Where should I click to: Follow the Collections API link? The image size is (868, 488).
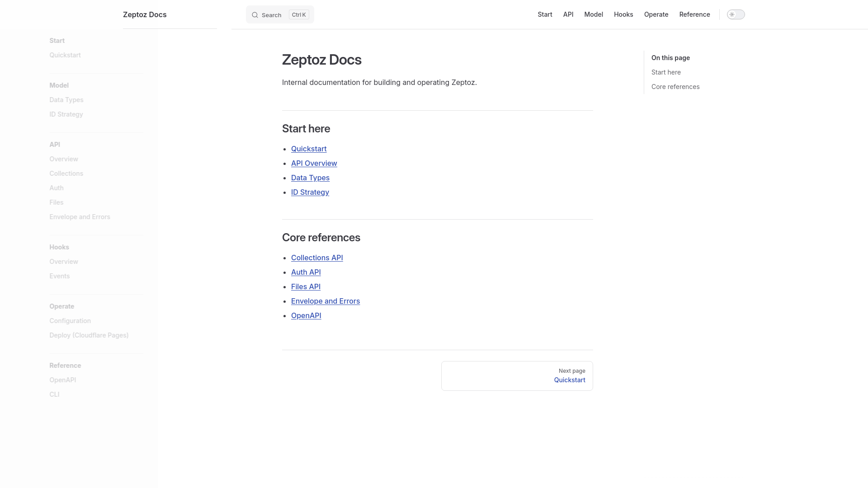click(317, 258)
